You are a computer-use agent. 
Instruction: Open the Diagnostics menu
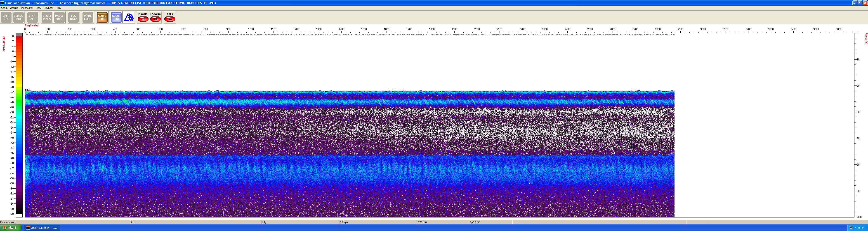click(27, 8)
